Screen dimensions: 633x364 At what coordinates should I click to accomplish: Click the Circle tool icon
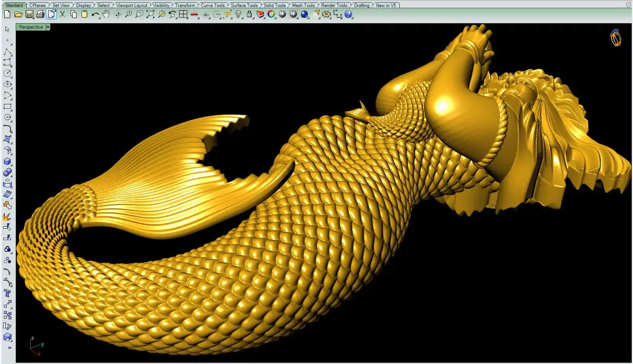tap(7, 73)
